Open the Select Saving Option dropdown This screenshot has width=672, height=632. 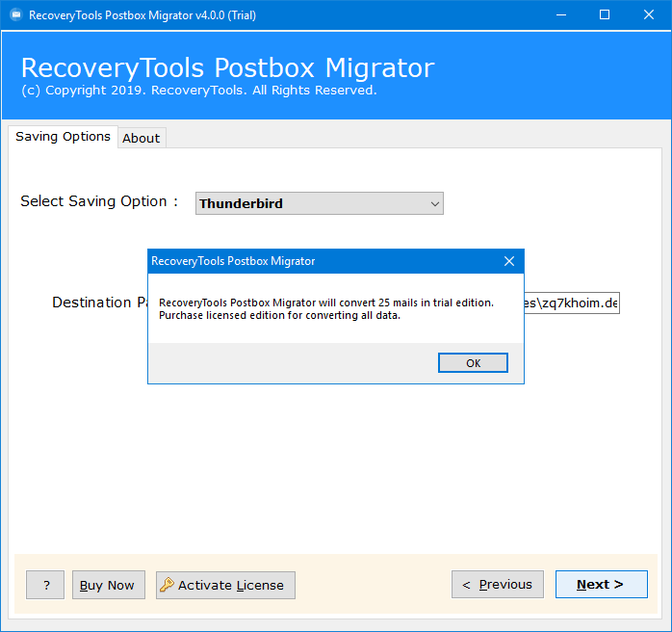click(320, 203)
